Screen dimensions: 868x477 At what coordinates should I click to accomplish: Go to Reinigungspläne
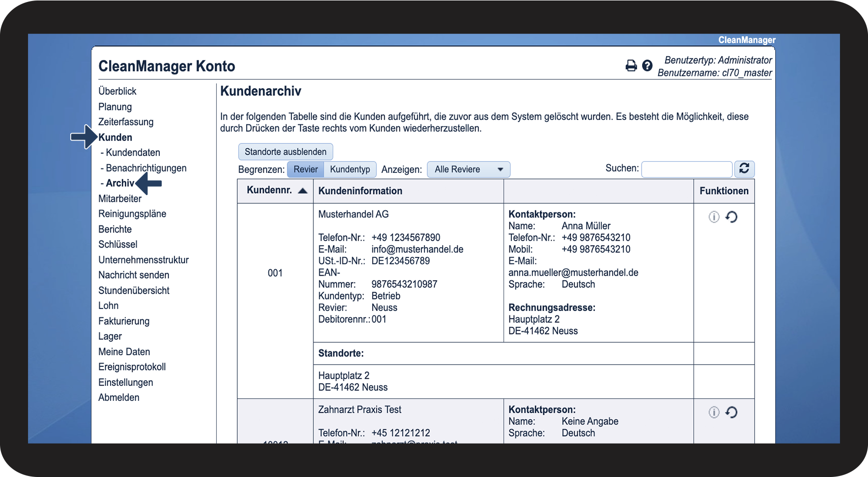tap(132, 214)
